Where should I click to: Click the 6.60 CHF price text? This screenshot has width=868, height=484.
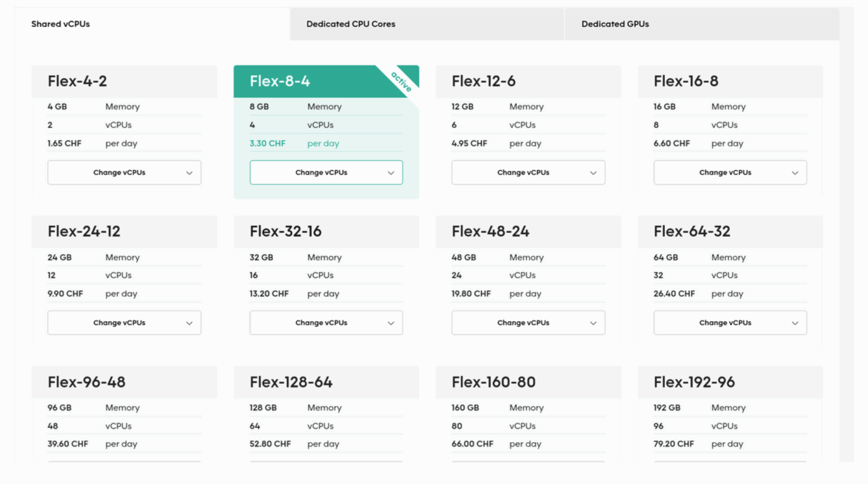click(672, 144)
